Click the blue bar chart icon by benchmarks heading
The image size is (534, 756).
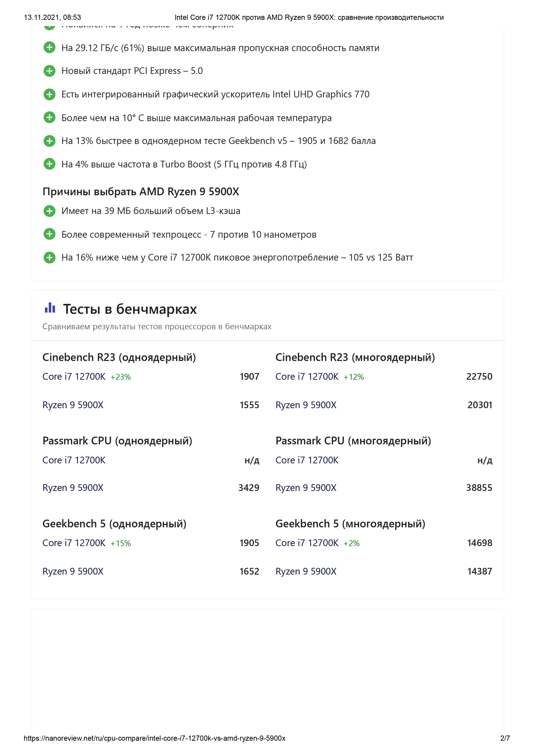click(50, 308)
